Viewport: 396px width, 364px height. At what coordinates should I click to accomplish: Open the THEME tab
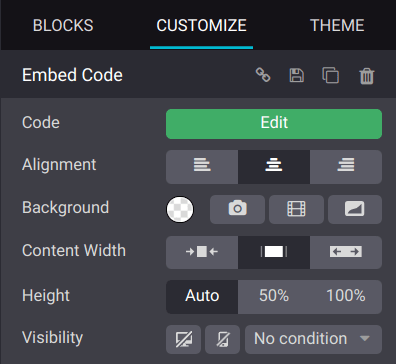point(337,25)
